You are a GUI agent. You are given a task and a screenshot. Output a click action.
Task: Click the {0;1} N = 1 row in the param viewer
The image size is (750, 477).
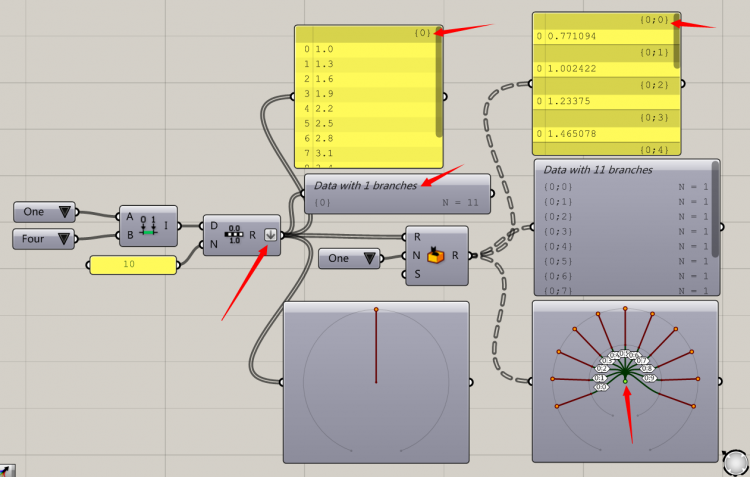click(626, 202)
